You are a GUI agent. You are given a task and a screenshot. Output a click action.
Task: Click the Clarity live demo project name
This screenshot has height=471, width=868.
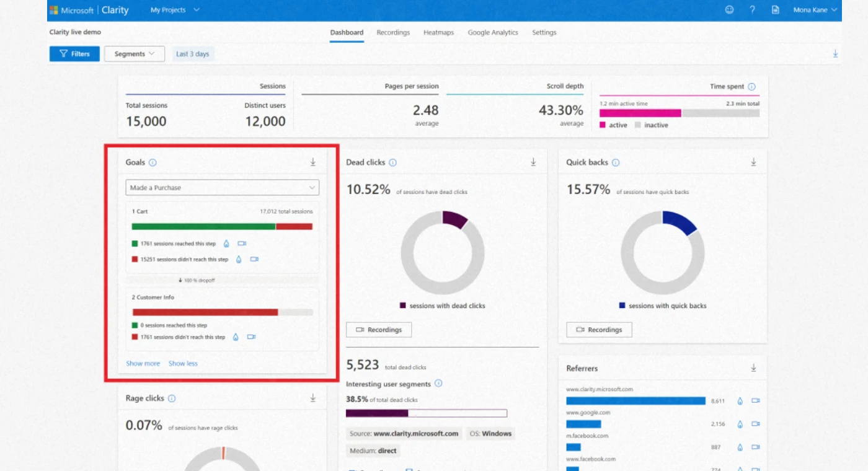[x=75, y=32]
